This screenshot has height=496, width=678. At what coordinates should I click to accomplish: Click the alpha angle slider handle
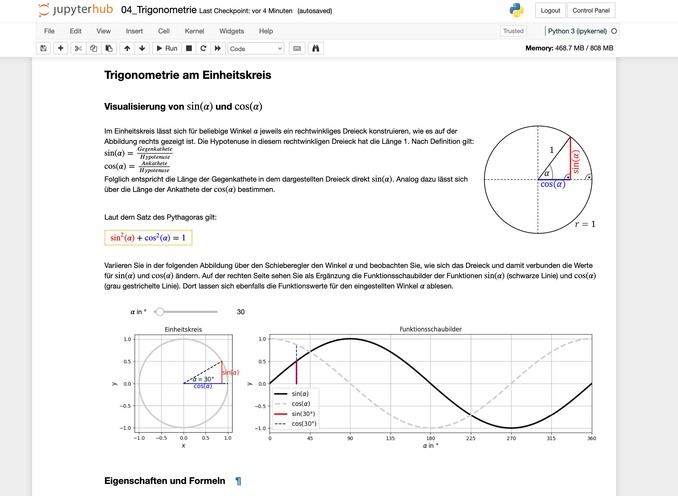158,312
